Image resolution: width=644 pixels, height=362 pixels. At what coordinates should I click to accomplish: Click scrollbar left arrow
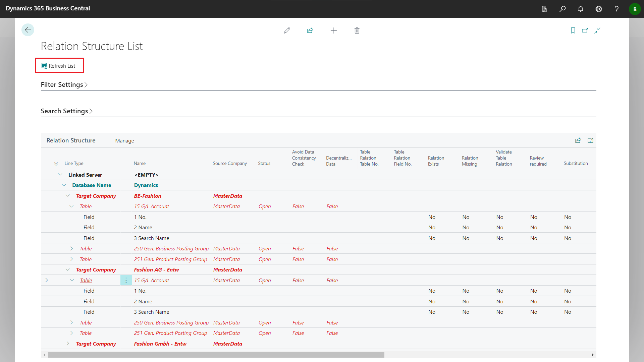click(44, 355)
